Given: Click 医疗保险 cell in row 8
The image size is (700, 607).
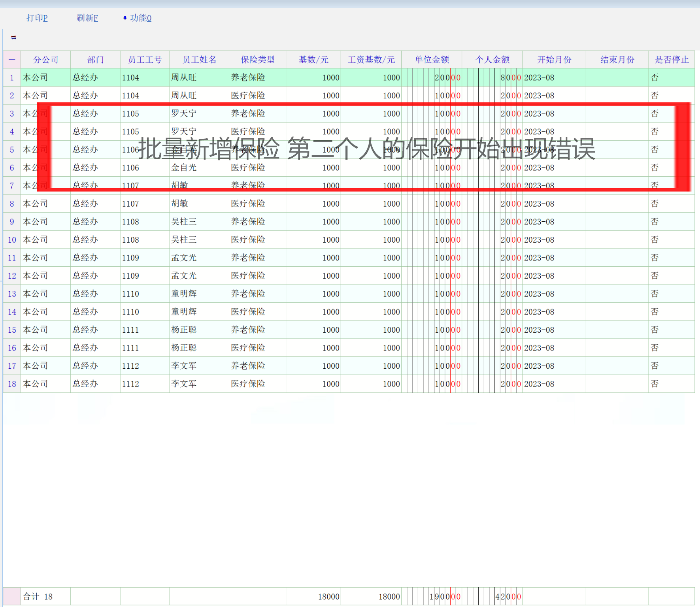Looking at the screenshot, I should (248, 204).
